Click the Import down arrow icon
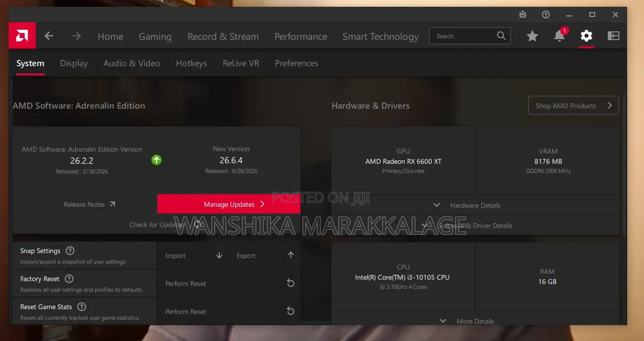 pos(219,256)
